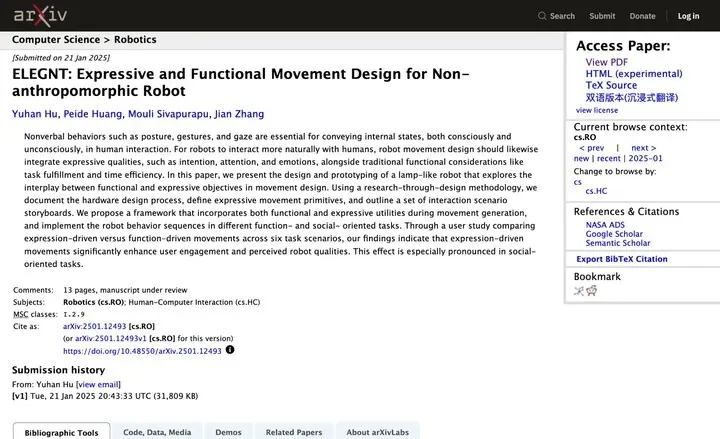The height and width of the screenshot is (439, 720).
Task: Click view email in submission history
Action: click(98, 384)
